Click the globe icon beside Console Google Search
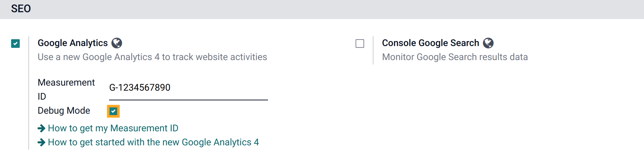644x159 pixels. 488,43
